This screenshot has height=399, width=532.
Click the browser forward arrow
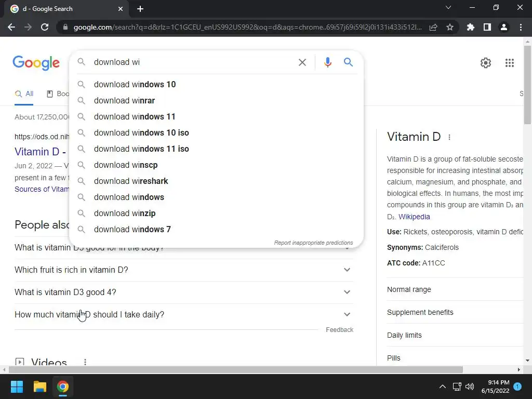[28, 27]
